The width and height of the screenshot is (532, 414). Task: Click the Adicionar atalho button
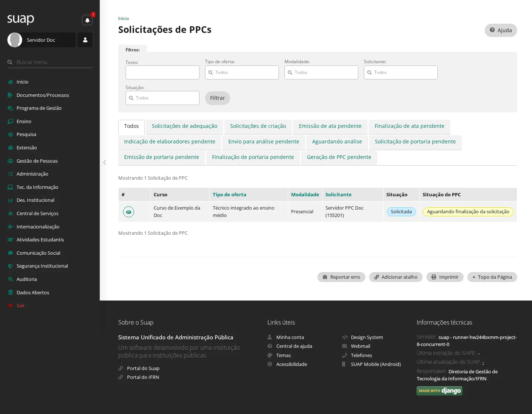[396, 277]
